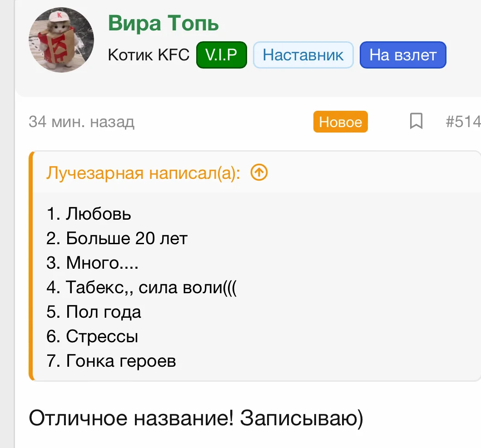The image size is (481, 448).
Task: Open the Наставник badge
Action: (303, 54)
